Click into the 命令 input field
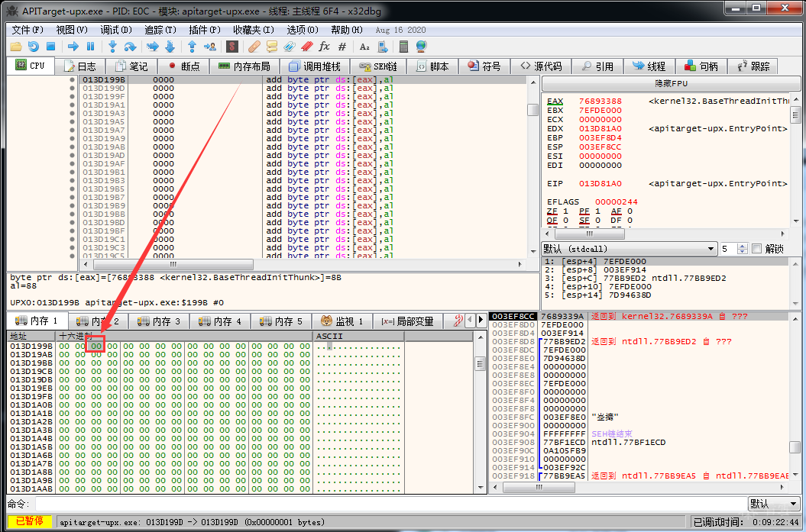The width and height of the screenshot is (806, 532). [x=390, y=504]
